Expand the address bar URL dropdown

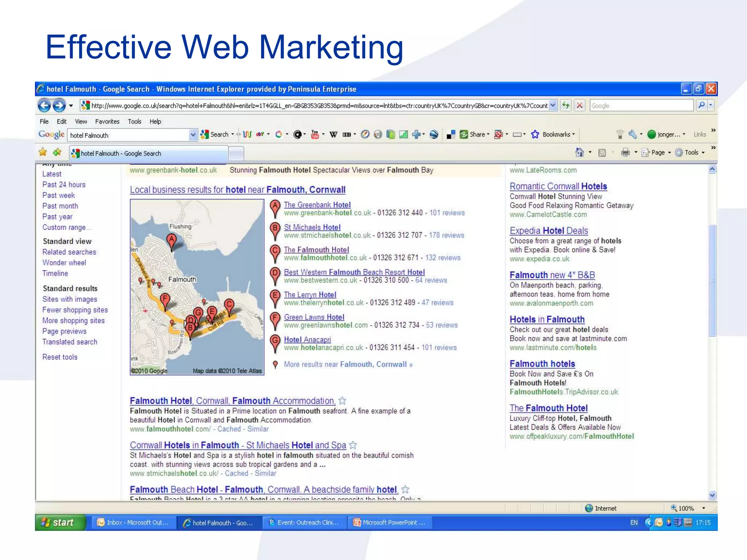(553, 106)
